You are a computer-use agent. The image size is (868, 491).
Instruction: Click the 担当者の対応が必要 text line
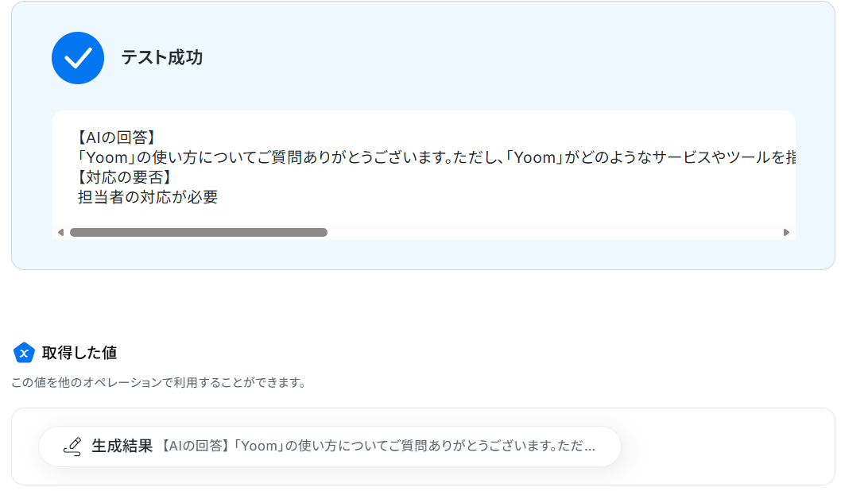(x=148, y=197)
